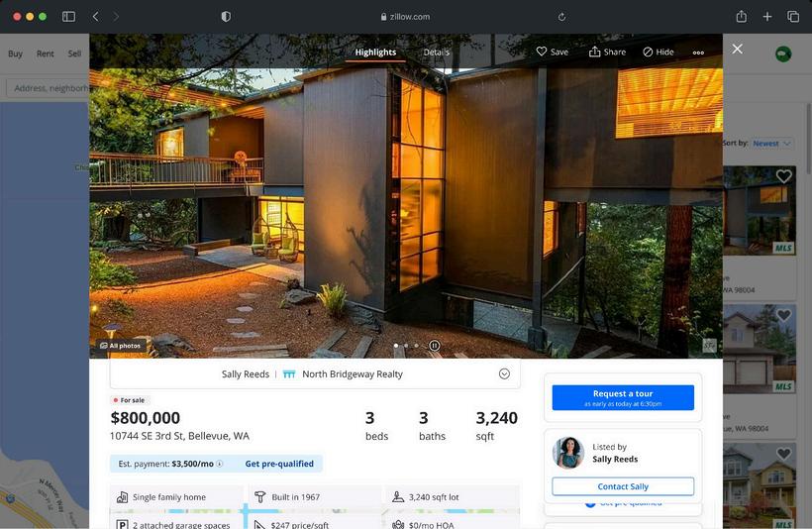Toggle Safari sidebar icon

[x=68, y=17]
